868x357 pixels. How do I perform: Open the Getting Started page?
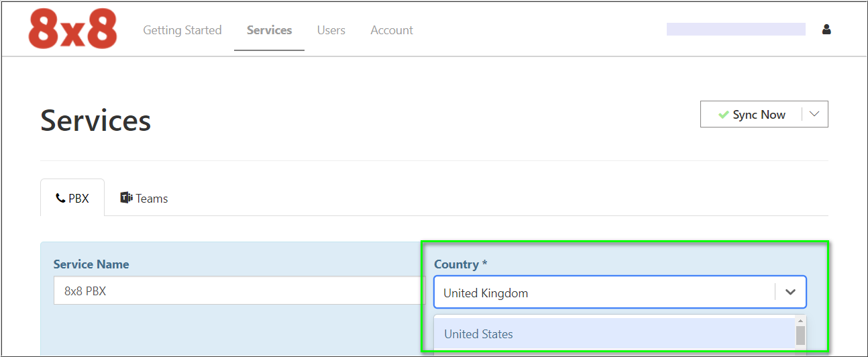[182, 30]
